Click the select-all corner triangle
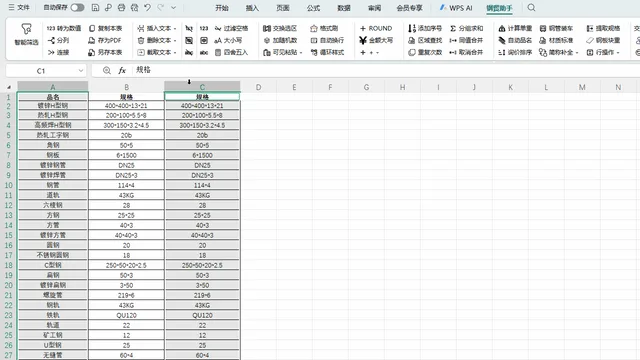This screenshot has height=360, width=640. [9, 87]
